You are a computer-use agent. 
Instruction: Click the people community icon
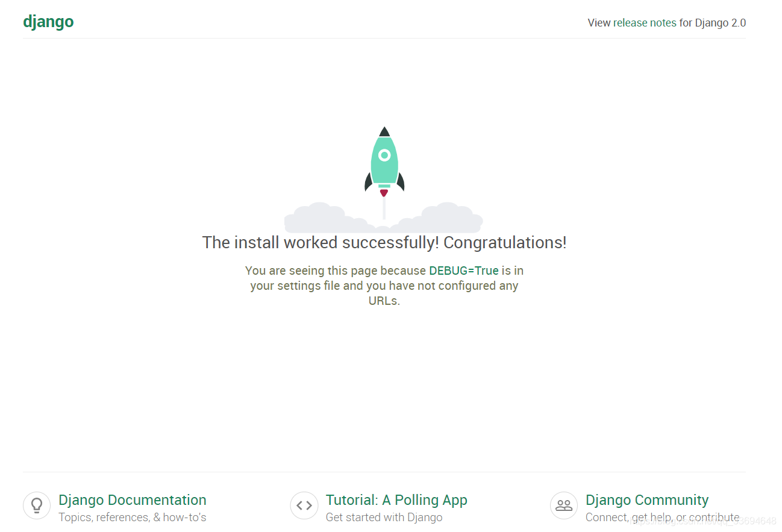pyautogui.click(x=564, y=505)
